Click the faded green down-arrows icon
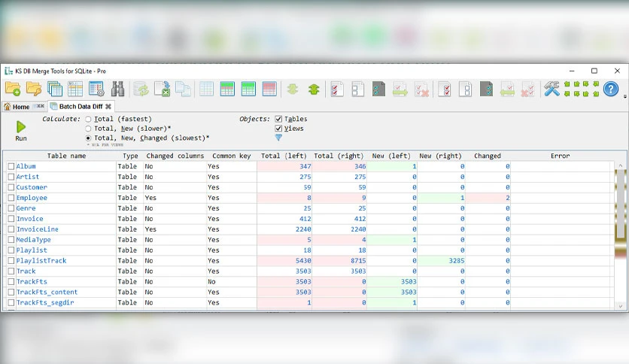This screenshot has width=629, height=364. (x=293, y=89)
